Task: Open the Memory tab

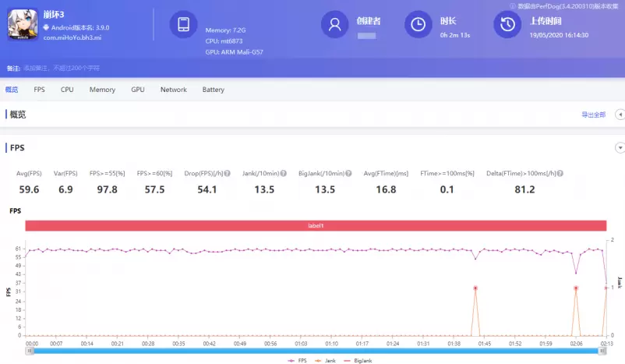Action: pyautogui.click(x=102, y=90)
